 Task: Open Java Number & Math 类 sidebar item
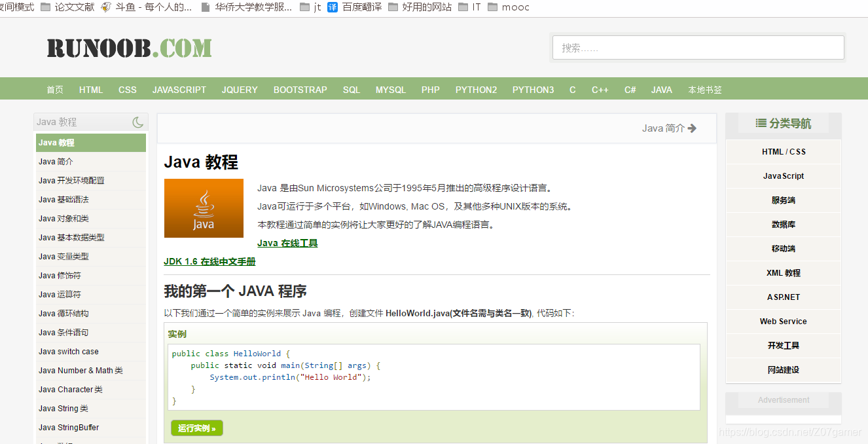91,371
